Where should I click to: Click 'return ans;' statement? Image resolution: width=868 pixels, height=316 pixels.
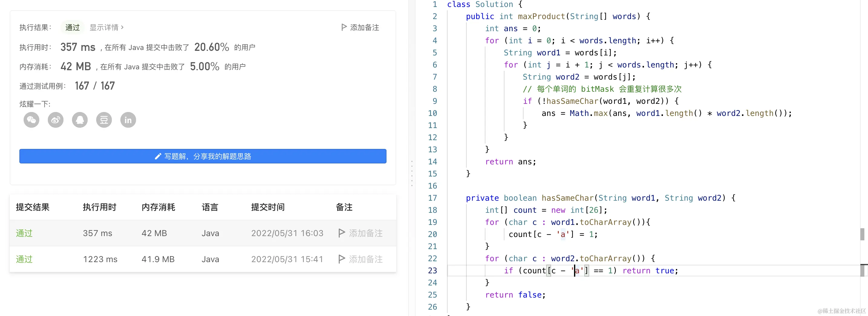pyautogui.click(x=510, y=162)
